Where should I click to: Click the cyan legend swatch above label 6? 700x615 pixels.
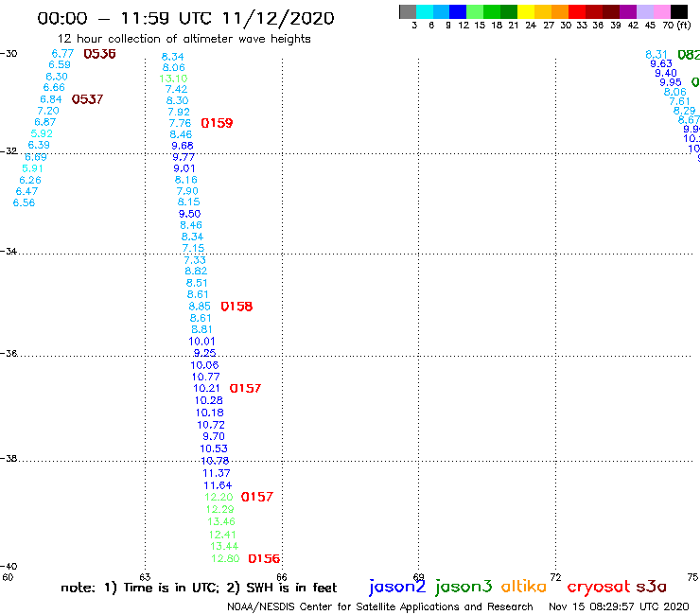pyautogui.click(x=425, y=11)
